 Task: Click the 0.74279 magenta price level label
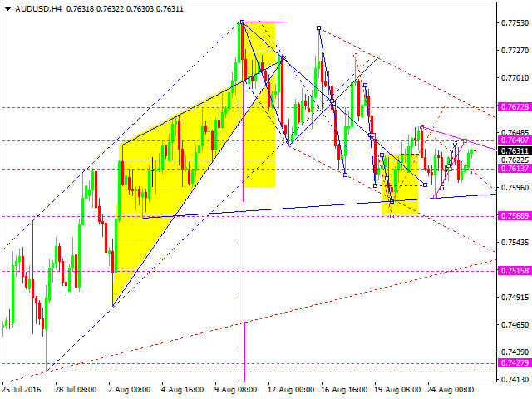click(x=515, y=363)
